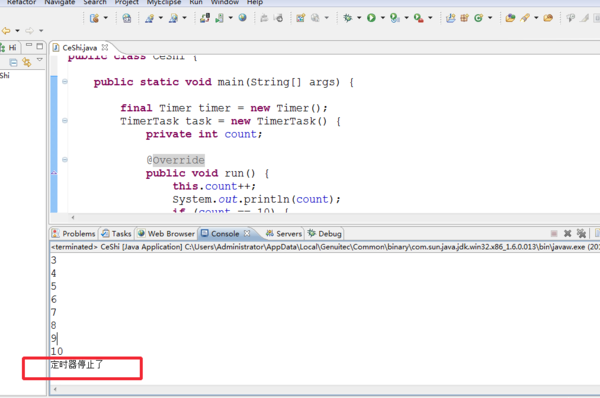Click the Remove All Terminated Launches icon
Viewport: 600px width, 398px height.
pyautogui.click(x=581, y=233)
